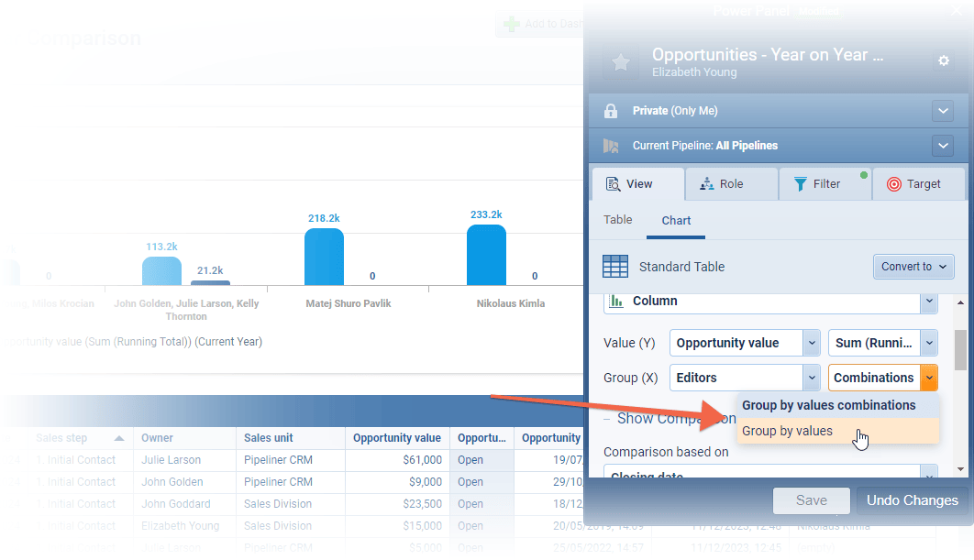Viewport: 974px width, 560px height.
Task: Click the Current Pipeline icon
Action: point(611,146)
